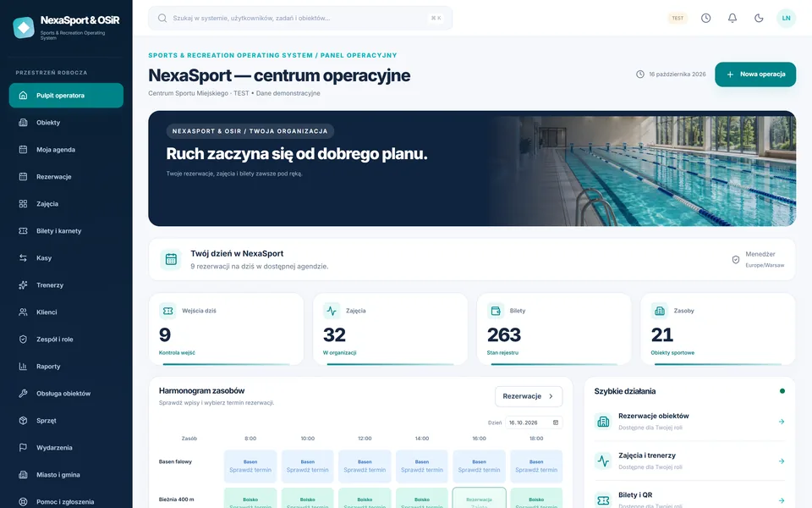Toggle dark mode moon icon

[759, 18]
